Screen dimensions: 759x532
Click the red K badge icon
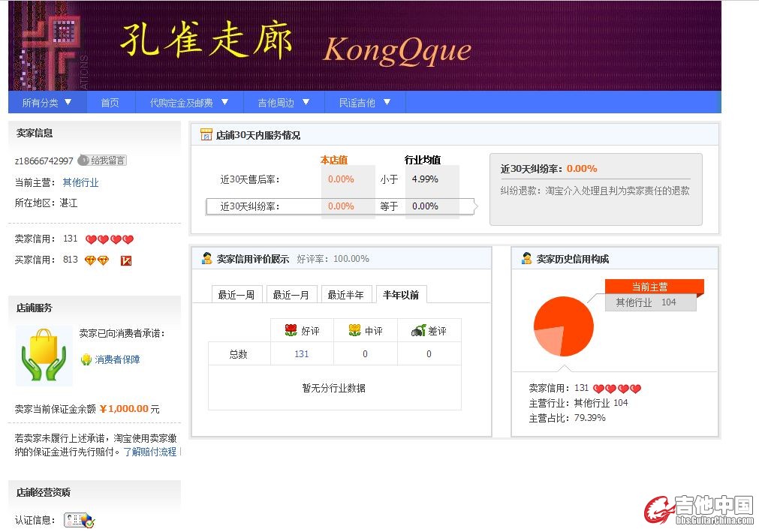(x=126, y=260)
